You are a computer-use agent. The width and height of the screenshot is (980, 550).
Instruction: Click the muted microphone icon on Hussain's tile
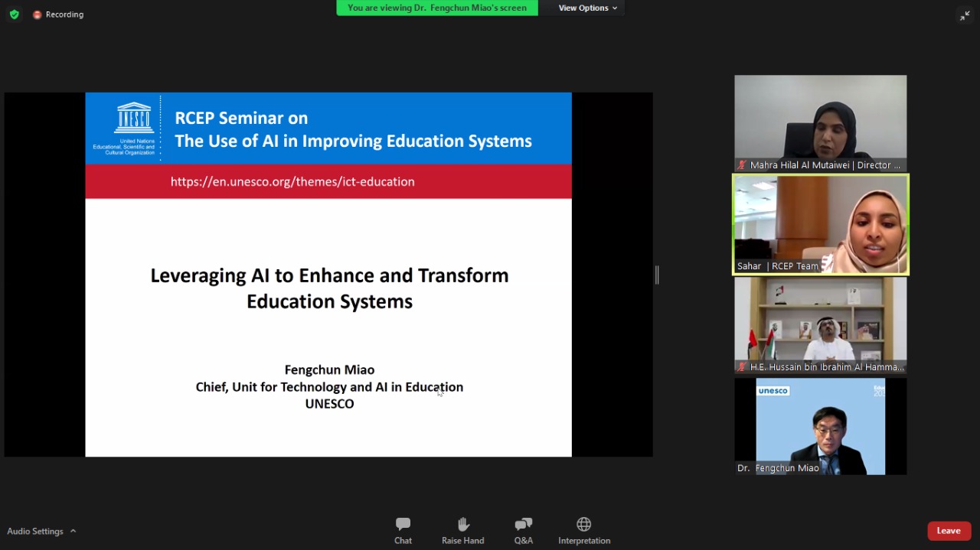pos(741,367)
